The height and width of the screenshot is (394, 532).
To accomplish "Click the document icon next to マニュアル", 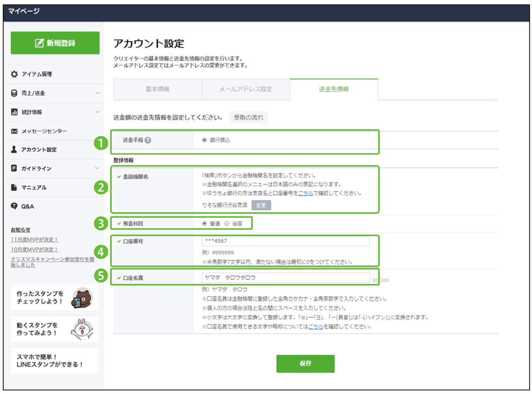I will pos(14,187).
